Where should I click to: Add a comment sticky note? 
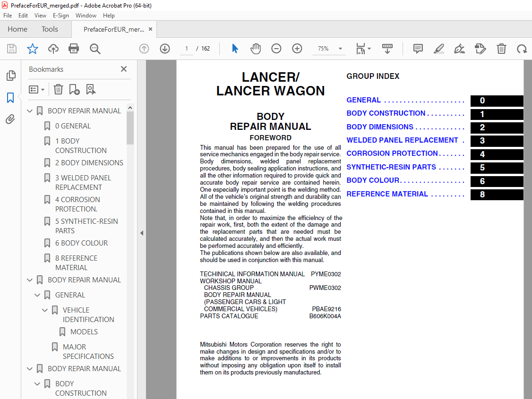pyautogui.click(x=418, y=49)
